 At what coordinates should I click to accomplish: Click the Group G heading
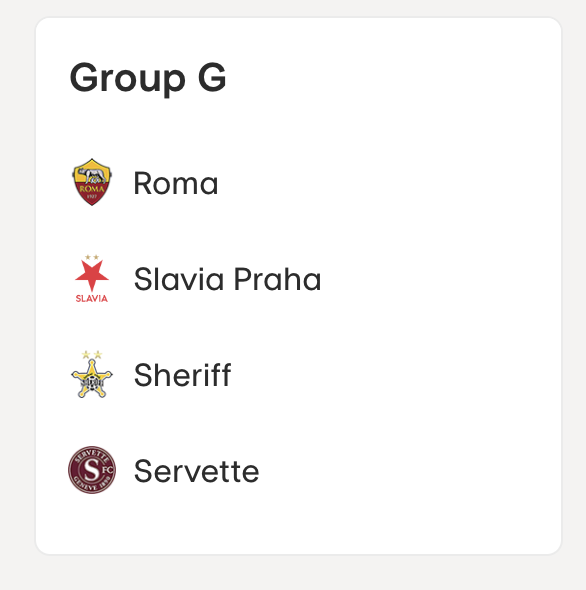(x=148, y=79)
